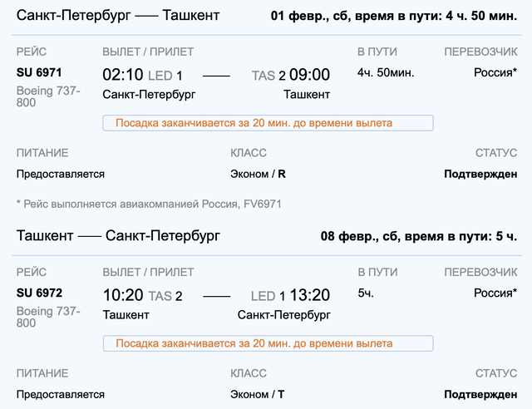The height and width of the screenshot is (409, 532).
Task: Click 'Эконом / T' class value
Action: [257, 394]
